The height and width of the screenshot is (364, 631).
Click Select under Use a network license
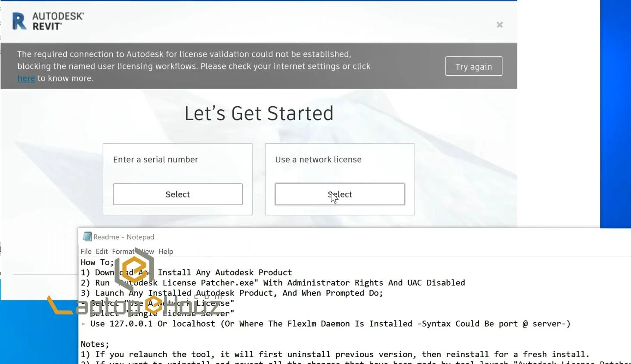pos(340,194)
